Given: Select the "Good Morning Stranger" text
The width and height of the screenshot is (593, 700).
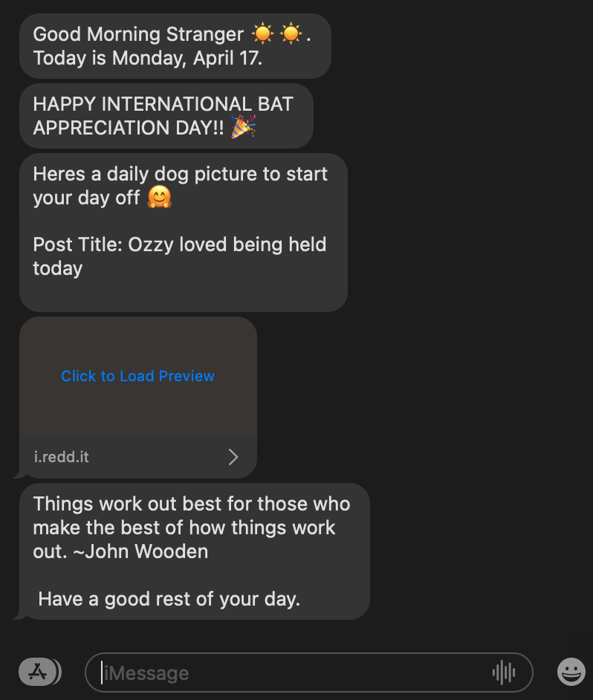Looking at the screenshot, I should click(x=138, y=34).
